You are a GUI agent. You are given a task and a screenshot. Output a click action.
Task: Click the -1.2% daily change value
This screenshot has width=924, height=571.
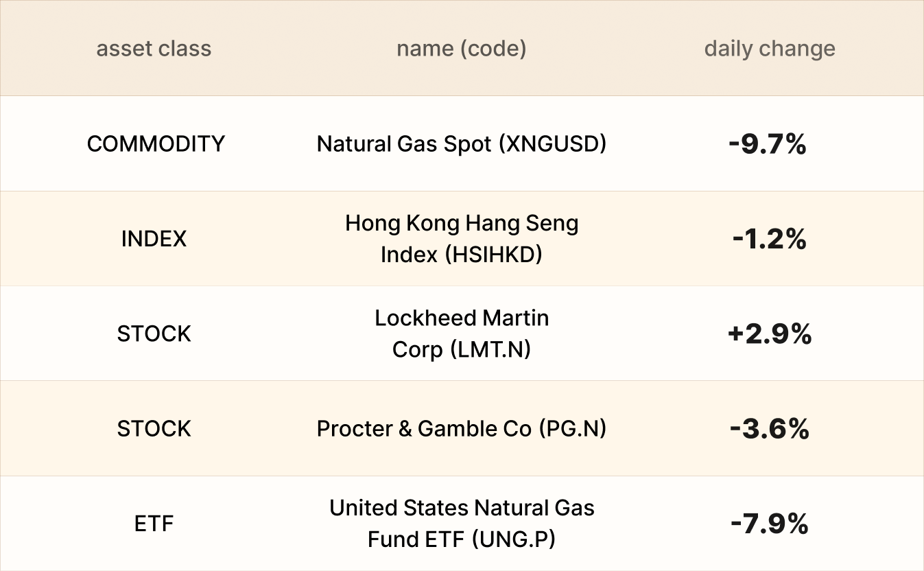coord(768,239)
